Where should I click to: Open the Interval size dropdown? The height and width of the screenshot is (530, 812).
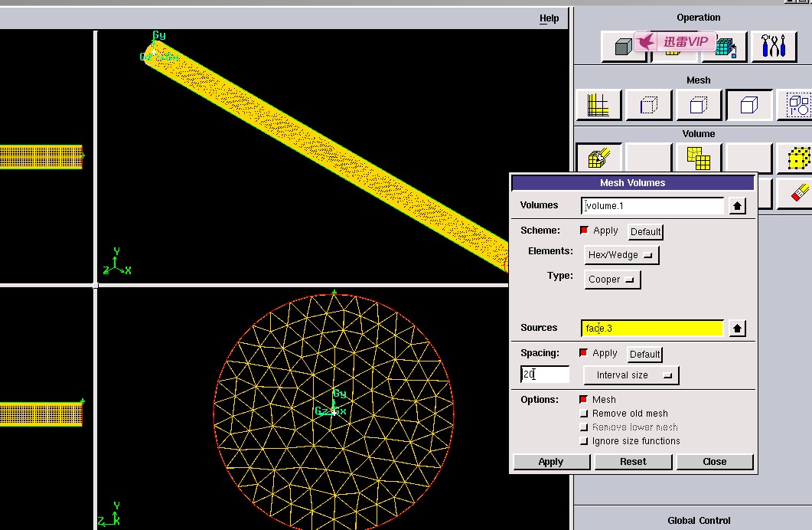(631, 375)
